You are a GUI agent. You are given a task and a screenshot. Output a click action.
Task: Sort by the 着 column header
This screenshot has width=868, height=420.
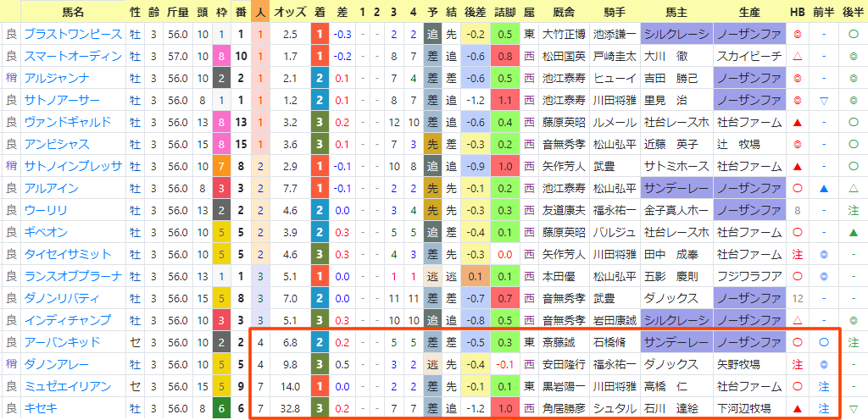tap(320, 11)
